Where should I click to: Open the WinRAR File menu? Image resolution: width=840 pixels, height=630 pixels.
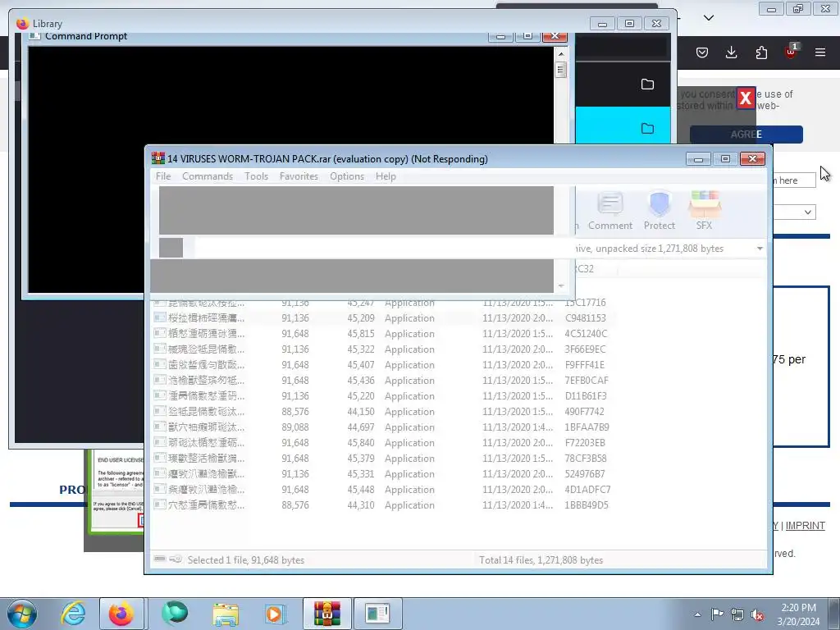[163, 176]
